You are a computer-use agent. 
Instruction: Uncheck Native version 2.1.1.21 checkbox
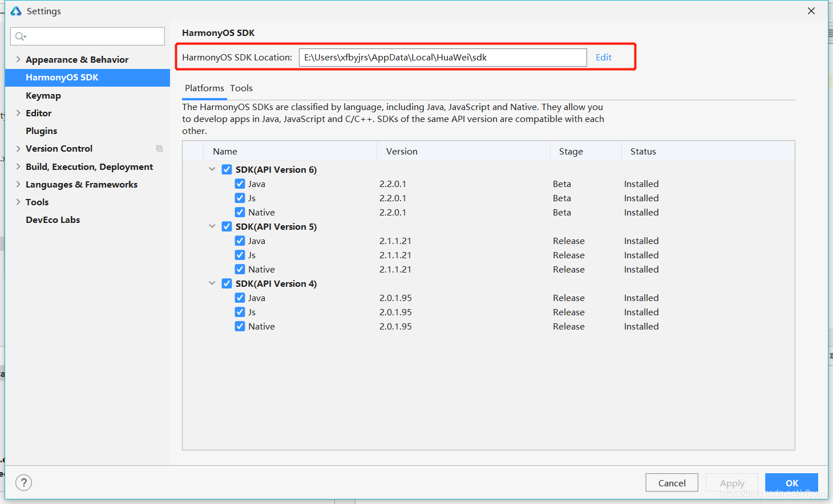pyautogui.click(x=240, y=269)
